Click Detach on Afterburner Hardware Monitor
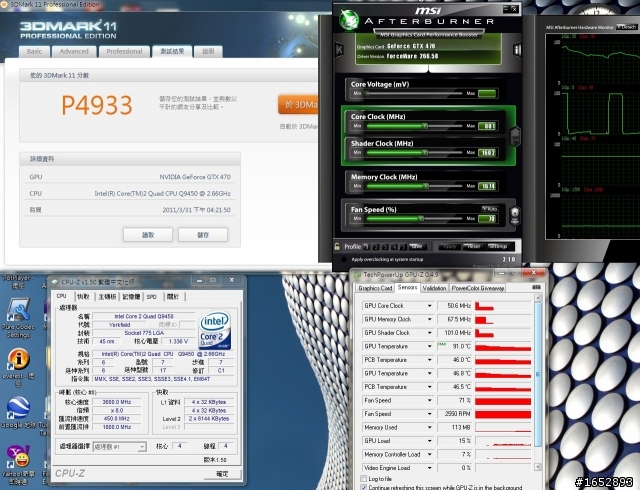The width and height of the screenshot is (640, 490). click(627, 27)
